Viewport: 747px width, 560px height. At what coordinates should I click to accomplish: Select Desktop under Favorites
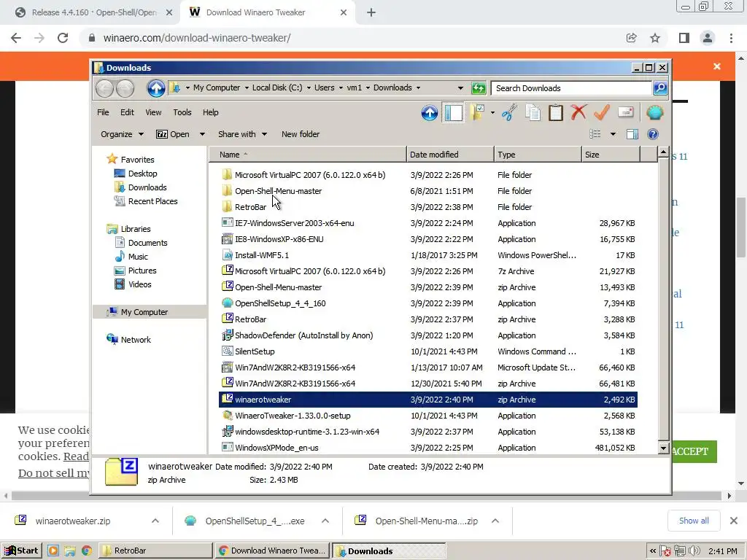[x=142, y=174]
